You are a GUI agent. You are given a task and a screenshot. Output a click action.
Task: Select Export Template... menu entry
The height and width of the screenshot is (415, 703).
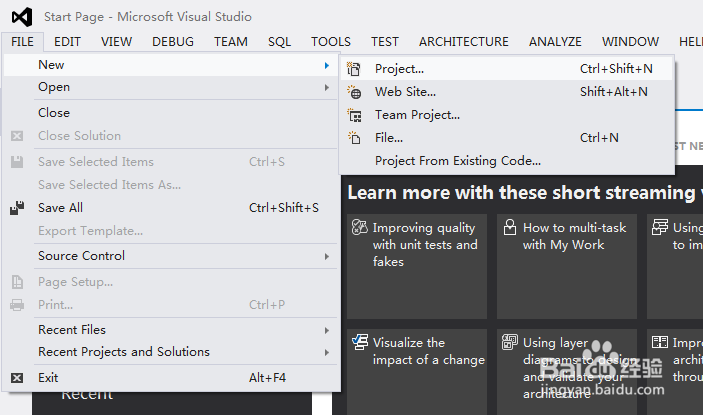(170, 231)
